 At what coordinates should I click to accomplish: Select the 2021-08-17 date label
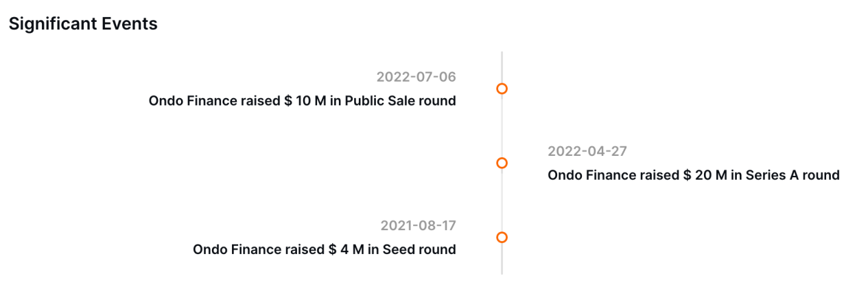[418, 225]
